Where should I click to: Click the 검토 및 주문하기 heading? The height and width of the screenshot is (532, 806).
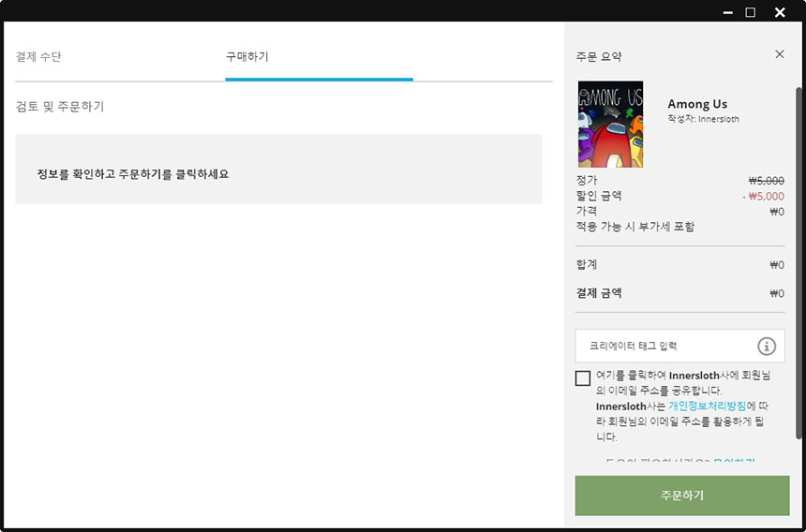click(60, 107)
